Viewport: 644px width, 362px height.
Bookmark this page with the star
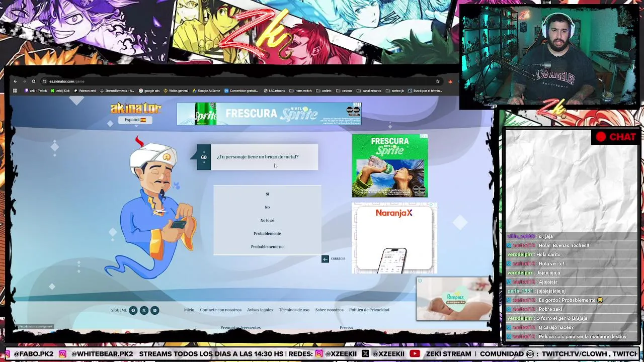click(438, 81)
